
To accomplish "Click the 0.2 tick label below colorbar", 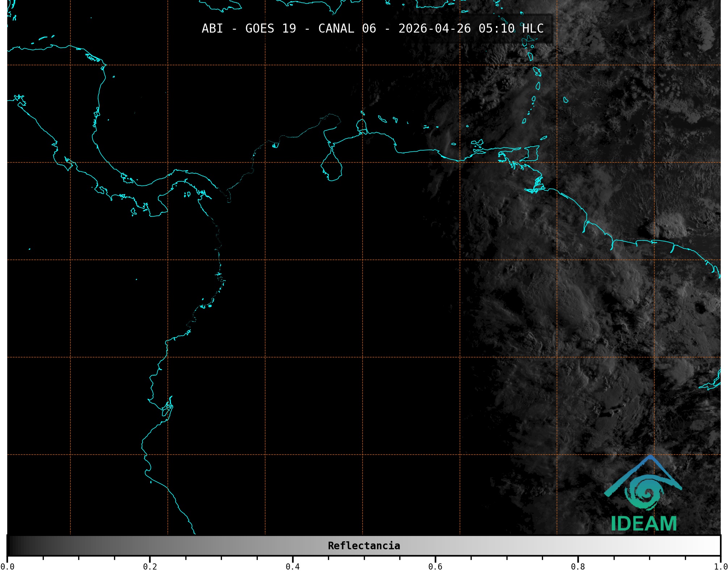I will 150,566.
